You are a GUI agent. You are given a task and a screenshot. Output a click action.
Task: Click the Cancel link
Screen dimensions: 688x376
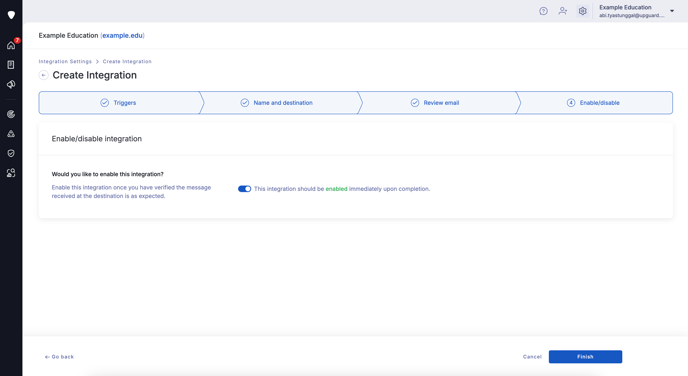[x=532, y=357]
